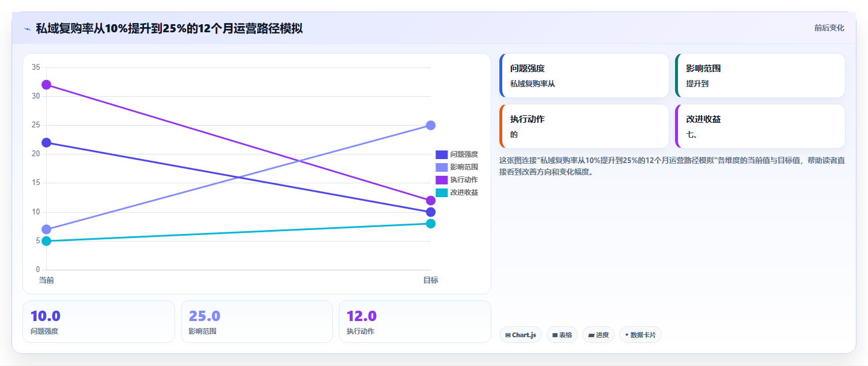
Task: Select the 问题强度 data point at 当前 (22)
Action: tap(47, 143)
